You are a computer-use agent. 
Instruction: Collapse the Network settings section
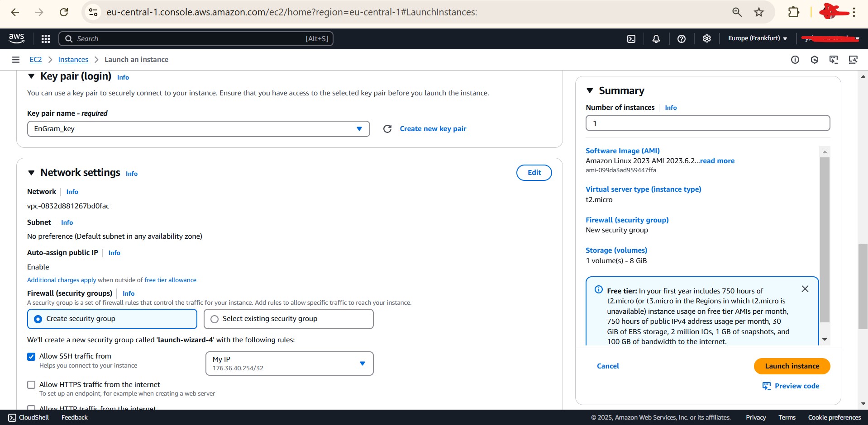pyautogui.click(x=31, y=173)
